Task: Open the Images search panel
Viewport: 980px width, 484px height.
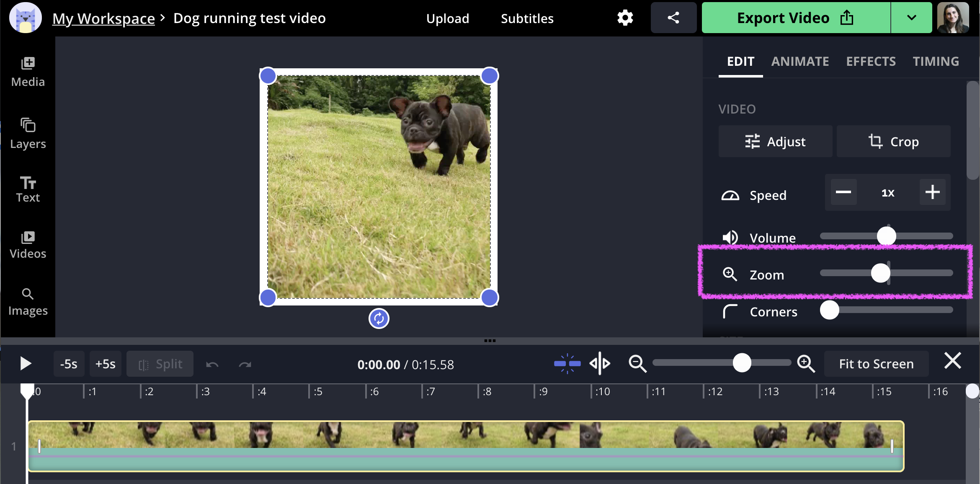Action: (x=28, y=302)
